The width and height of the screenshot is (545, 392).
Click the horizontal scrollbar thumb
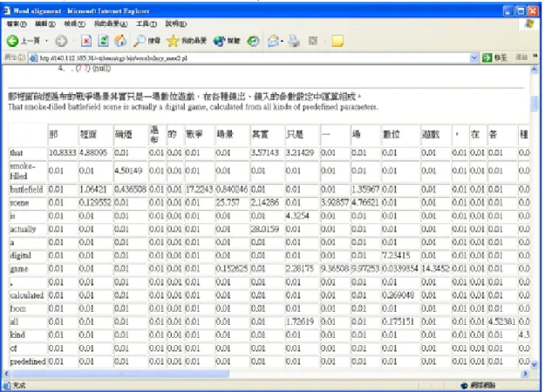point(120,374)
